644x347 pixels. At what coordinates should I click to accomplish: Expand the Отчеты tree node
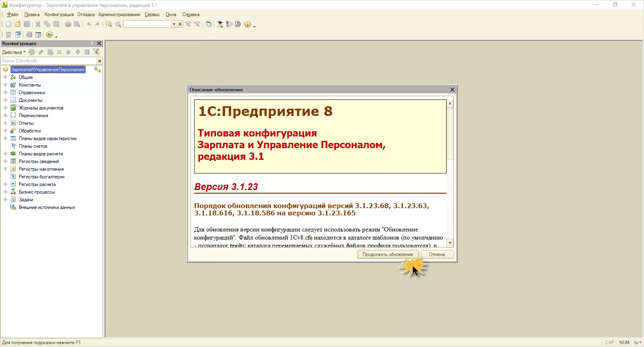pos(6,123)
